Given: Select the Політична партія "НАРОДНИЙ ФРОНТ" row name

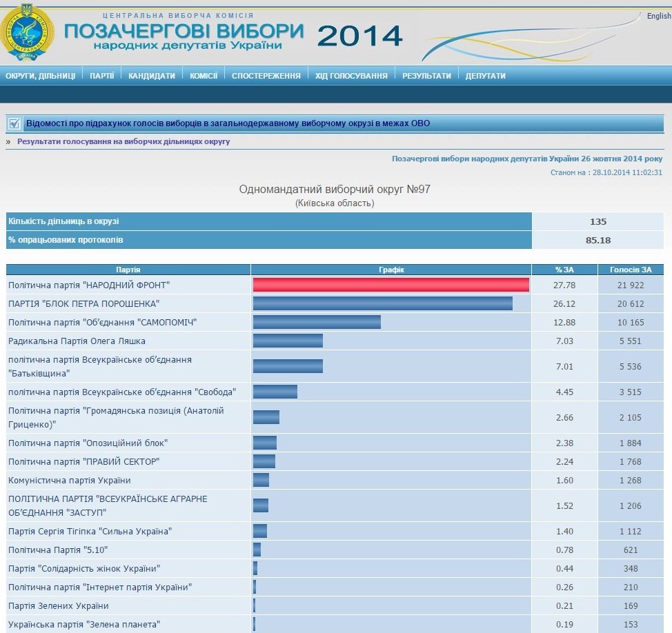Looking at the screenshot, I should 89,285.
